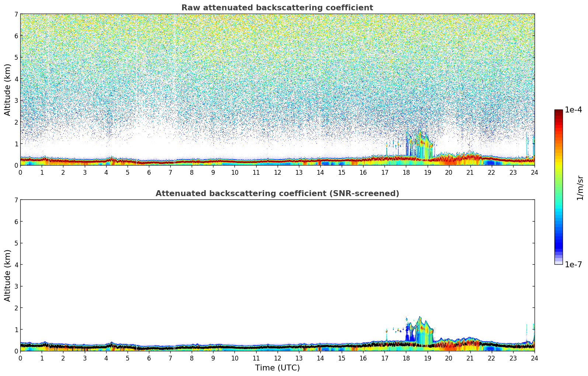Click altitude tick "1" on the raw plot
The width and height of the screenshot is (588, 376).
click(16, 144)
